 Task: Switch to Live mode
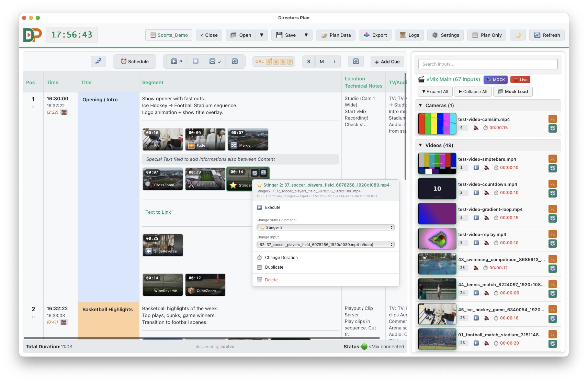point(520,79)
